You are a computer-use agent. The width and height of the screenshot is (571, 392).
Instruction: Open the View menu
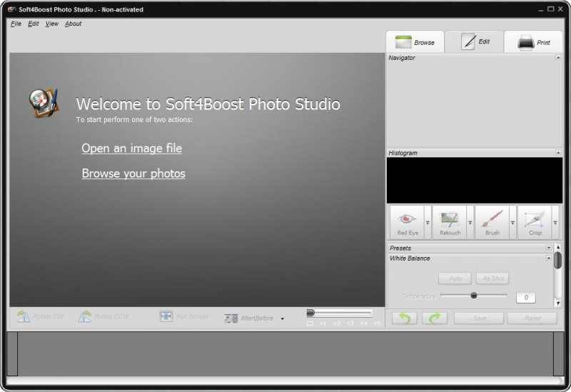[51, 24]
